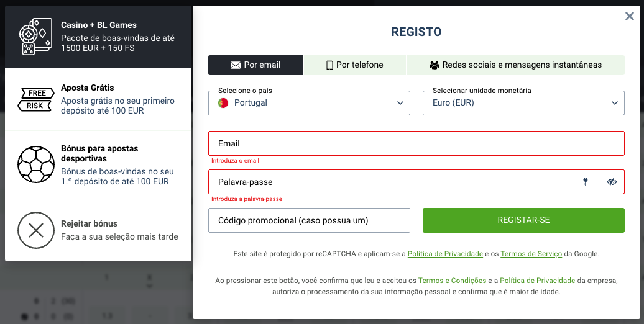Toggle password visibility eye icon
Viewport: 644px width, 324px height.
[612, 182]
